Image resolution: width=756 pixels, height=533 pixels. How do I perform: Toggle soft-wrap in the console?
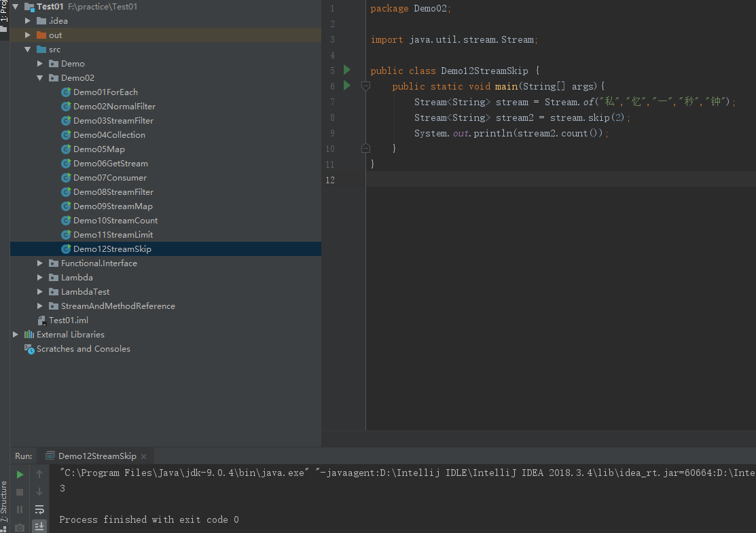pos(39,509)
